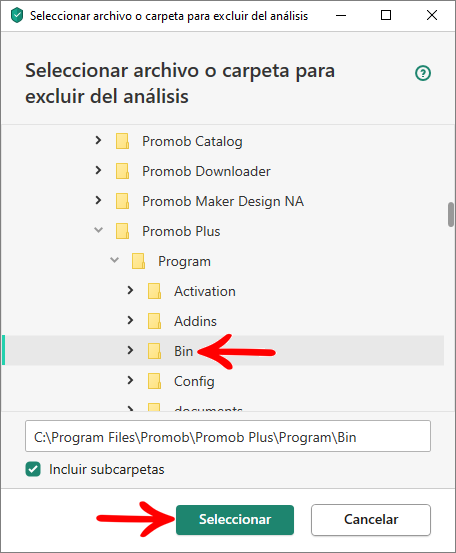Screen dimensions: 456x553
Task: Expand the Bin folder chevron
Action: pyautogui.click(x=130, y=350)
